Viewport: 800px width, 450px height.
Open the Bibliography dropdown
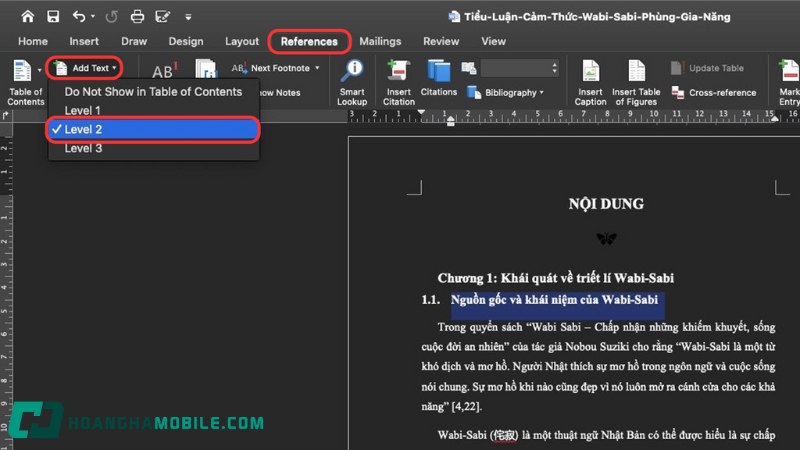click(505, 92)
